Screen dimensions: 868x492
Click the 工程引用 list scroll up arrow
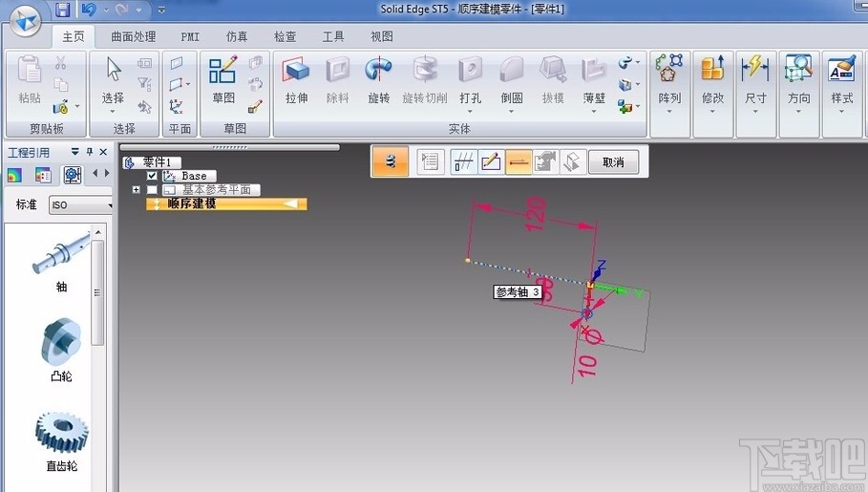(x=98, y=232)
